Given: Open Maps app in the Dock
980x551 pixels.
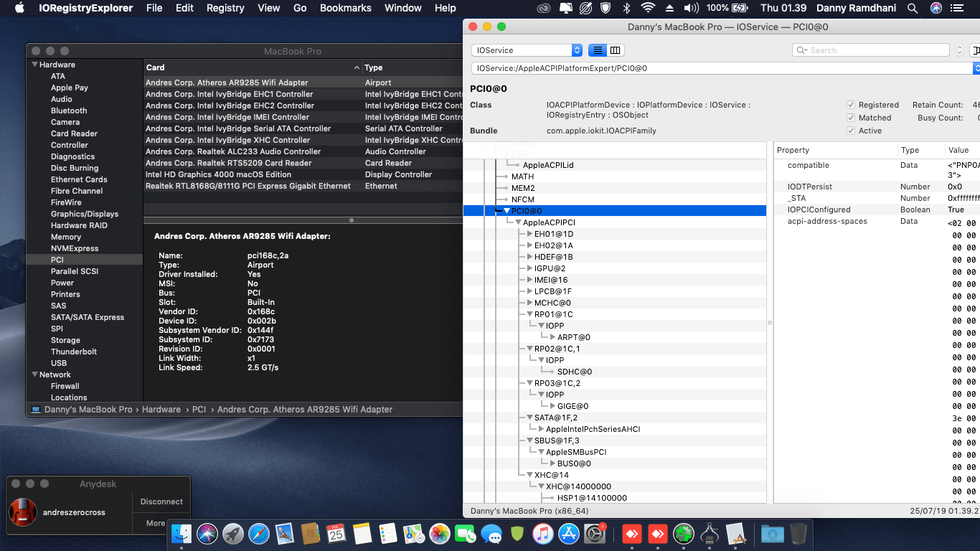Looking at the screenshot, I should coord(413,533).
